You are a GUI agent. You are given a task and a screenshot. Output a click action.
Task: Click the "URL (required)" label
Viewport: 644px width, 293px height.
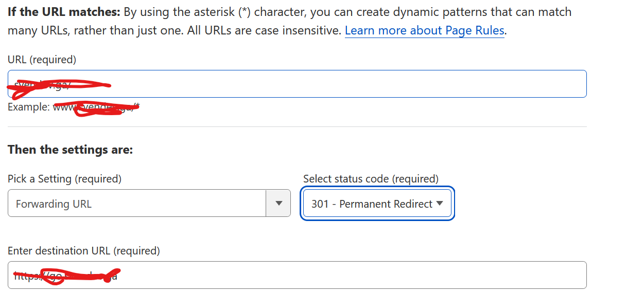coord(42,60)
